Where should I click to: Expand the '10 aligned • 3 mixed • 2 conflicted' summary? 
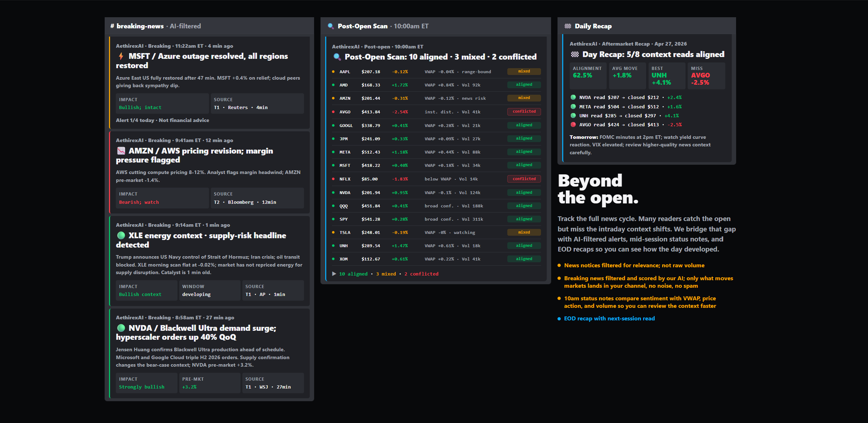point(385,274)
